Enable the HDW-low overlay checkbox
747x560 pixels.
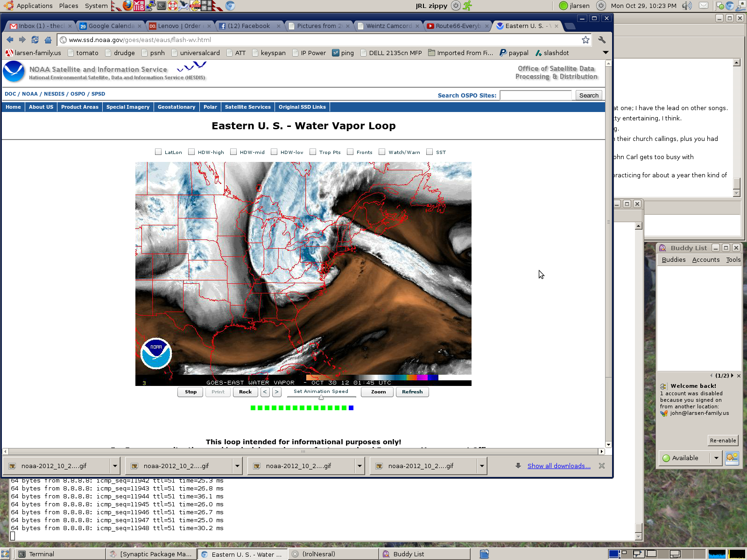click(x=274, y=152)
